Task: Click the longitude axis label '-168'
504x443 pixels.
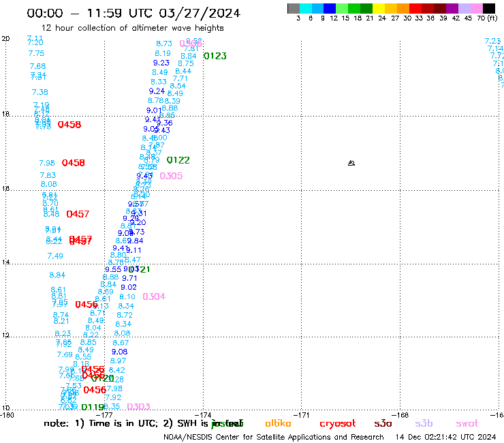Action: pyautogui.click(x=402, y=415)
